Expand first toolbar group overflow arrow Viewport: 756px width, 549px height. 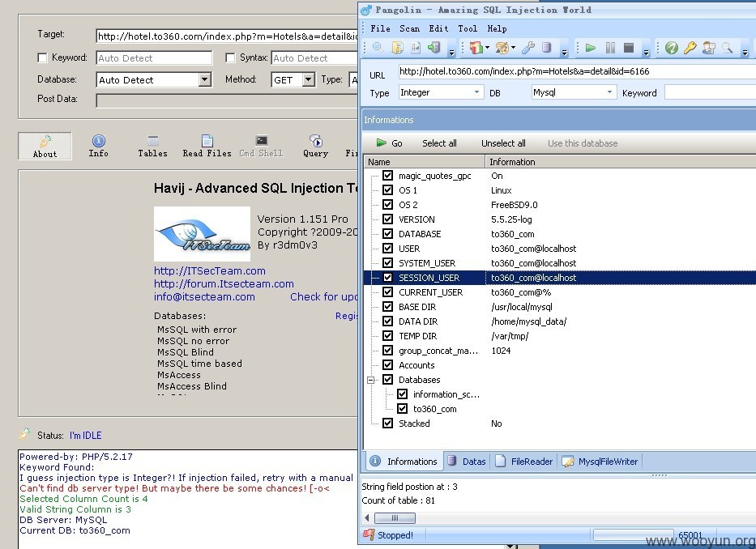tap(451, 51)
